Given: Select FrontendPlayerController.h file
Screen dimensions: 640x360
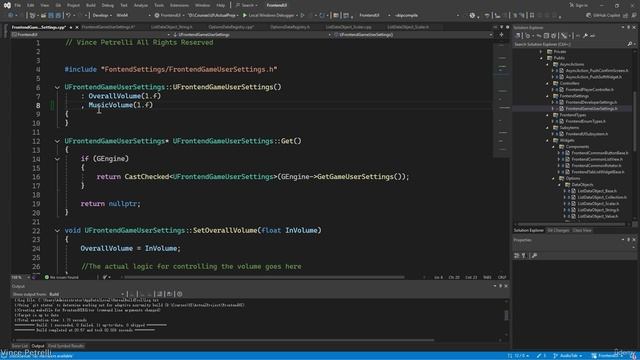Looking at the screenshot, I should pyautogui.click(x=589, y=89).
